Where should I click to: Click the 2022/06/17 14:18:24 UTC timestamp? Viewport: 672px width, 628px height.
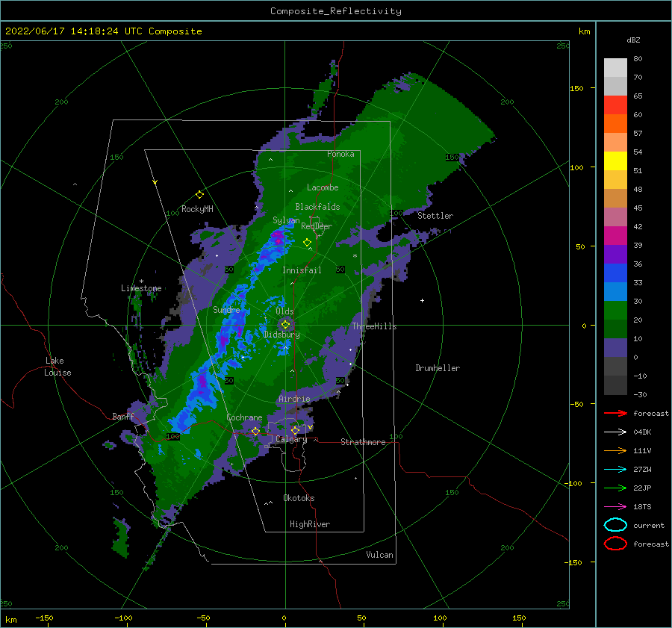coord(103,31)
